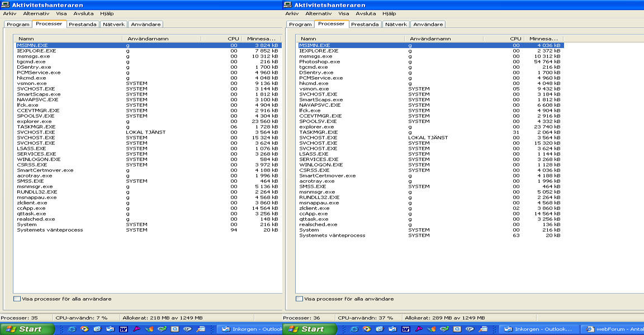Select MSIMN.EXE row showing 4 036 kB
This screenshot has width=644, height=335.
429,45
